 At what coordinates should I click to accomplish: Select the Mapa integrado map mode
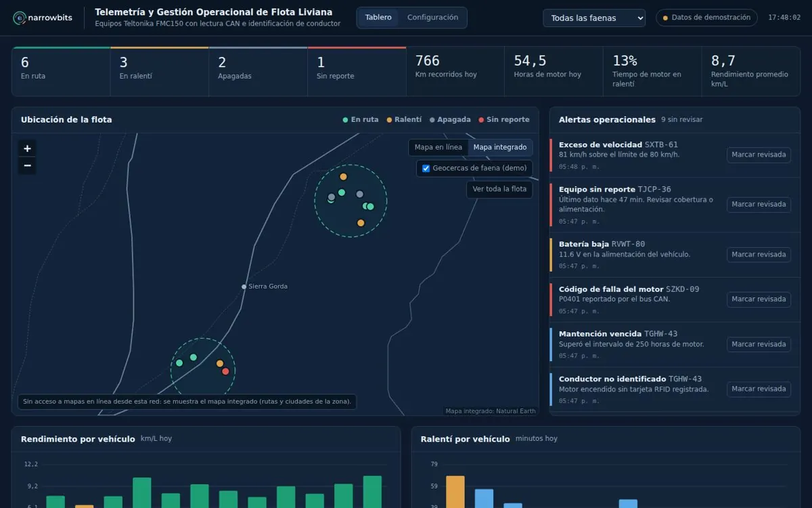click(x=500, y=147)
